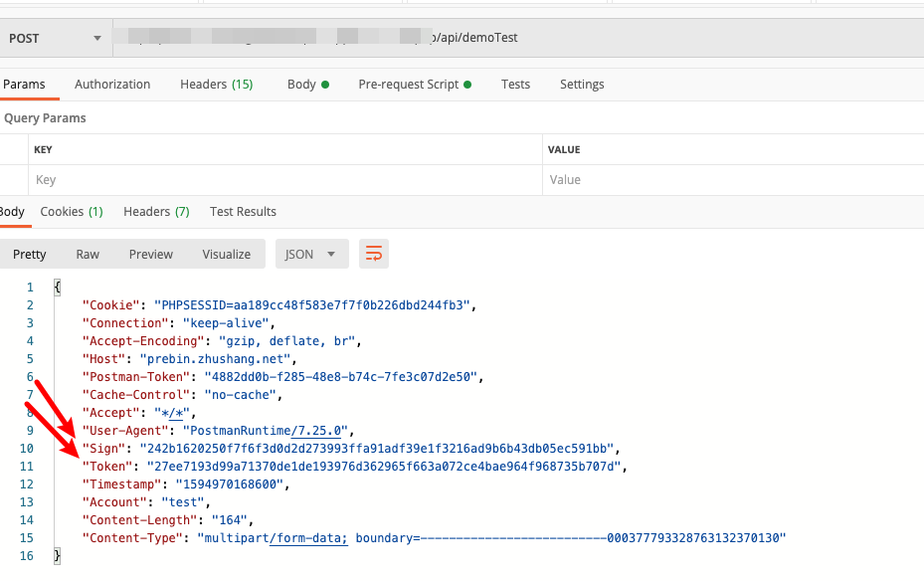Open the request Settings tab
Screen dimensions: 924x581
tap(582, 85)
